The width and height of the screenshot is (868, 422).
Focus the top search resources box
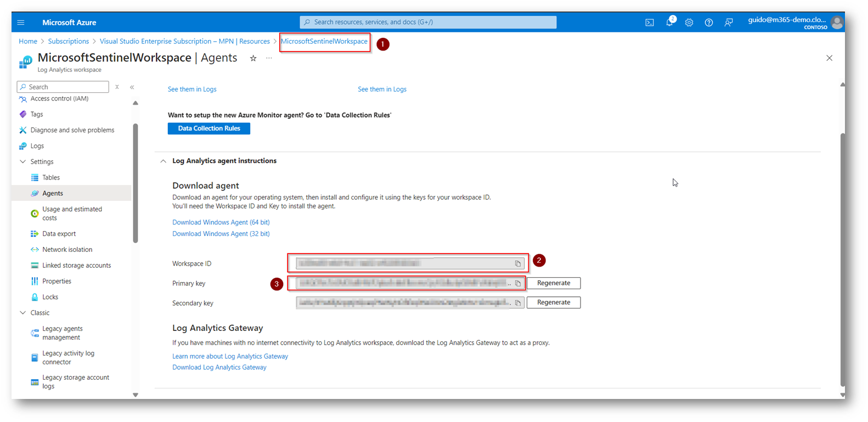pos(428,22)
